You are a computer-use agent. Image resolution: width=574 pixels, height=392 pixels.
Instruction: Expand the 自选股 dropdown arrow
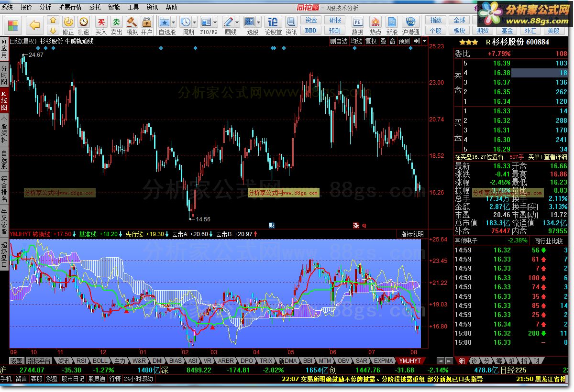pyautogui.click(x=174, y=22)
